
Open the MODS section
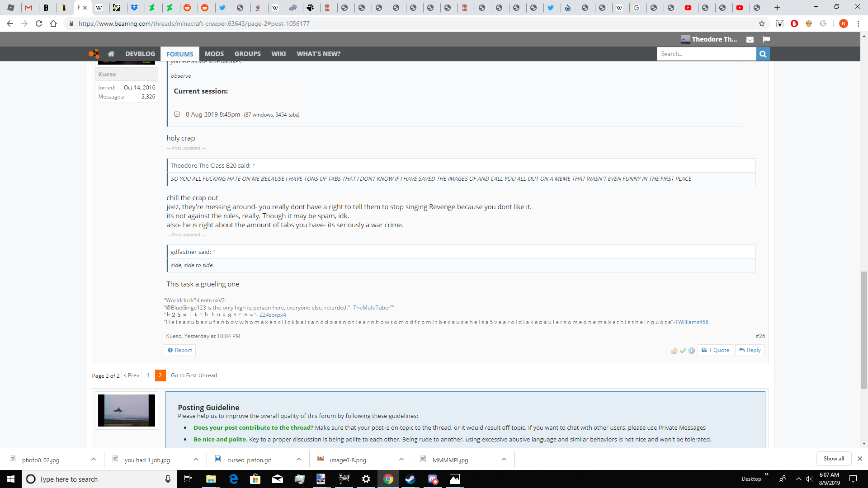coord(214,54)
